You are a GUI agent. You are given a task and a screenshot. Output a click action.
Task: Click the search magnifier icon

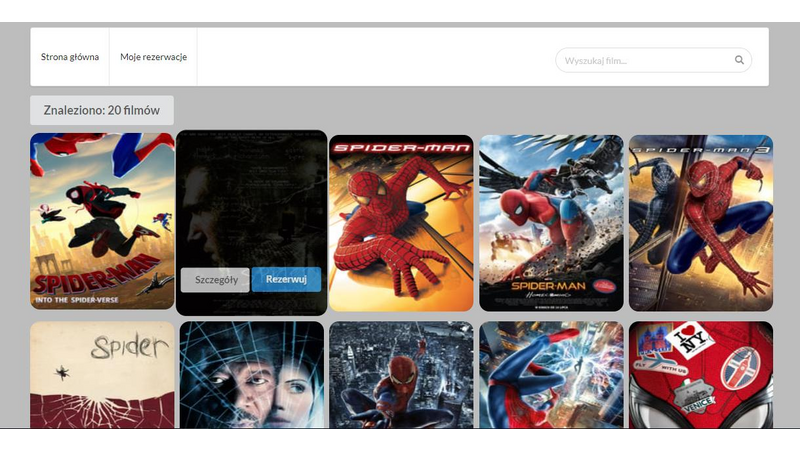tap(739, 60)
